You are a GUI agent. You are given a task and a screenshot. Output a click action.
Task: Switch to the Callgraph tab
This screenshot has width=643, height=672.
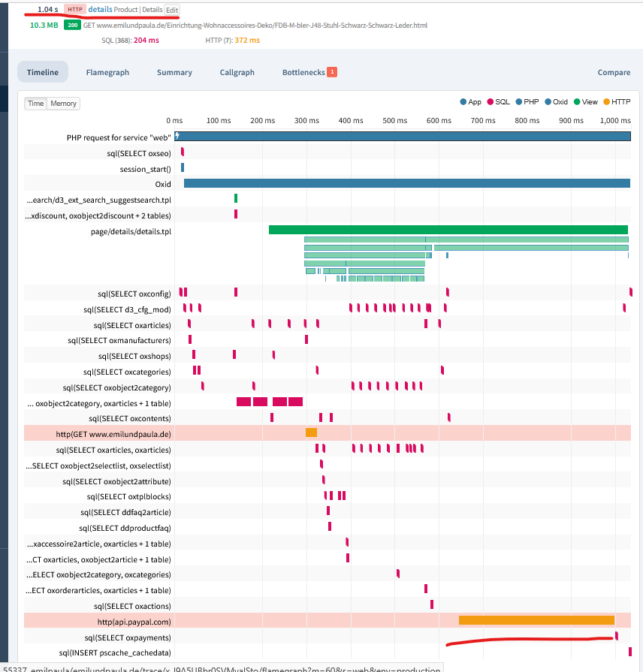pos(237,72)
